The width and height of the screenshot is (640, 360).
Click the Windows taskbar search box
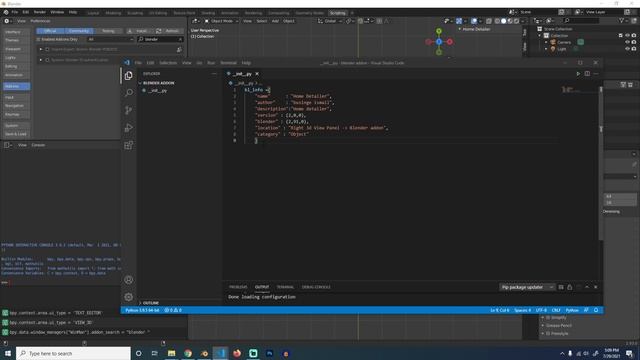click(x=73, y=353)
